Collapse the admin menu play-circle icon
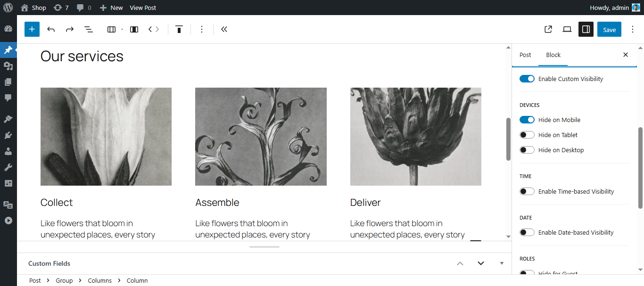This screenshot has height=286, width=644. point(8,221)
